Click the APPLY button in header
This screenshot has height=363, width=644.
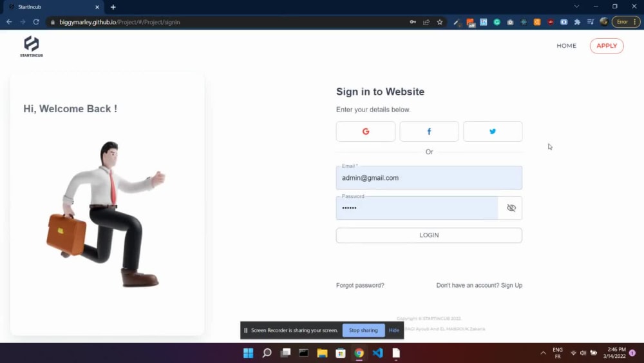(607, 46)
